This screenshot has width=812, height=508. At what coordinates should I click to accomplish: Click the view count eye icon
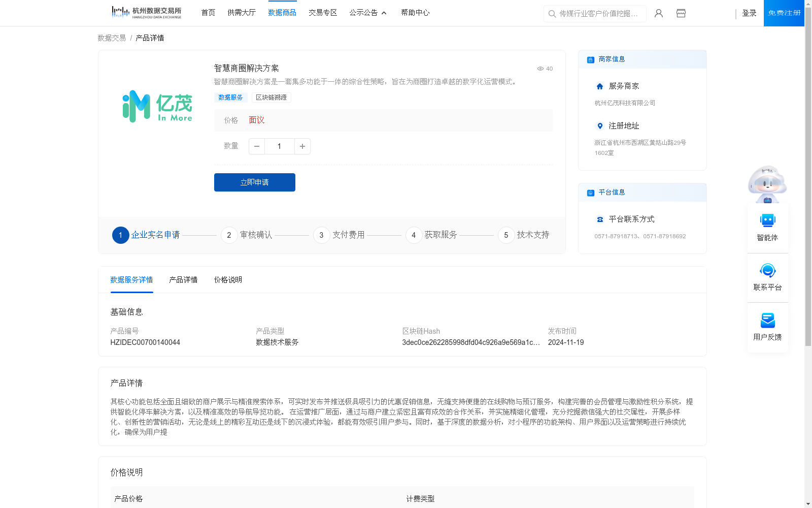coord(540,69)
